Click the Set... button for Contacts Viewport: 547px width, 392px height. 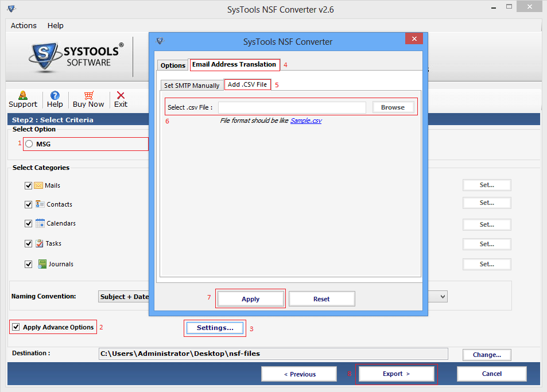point(487,203)
